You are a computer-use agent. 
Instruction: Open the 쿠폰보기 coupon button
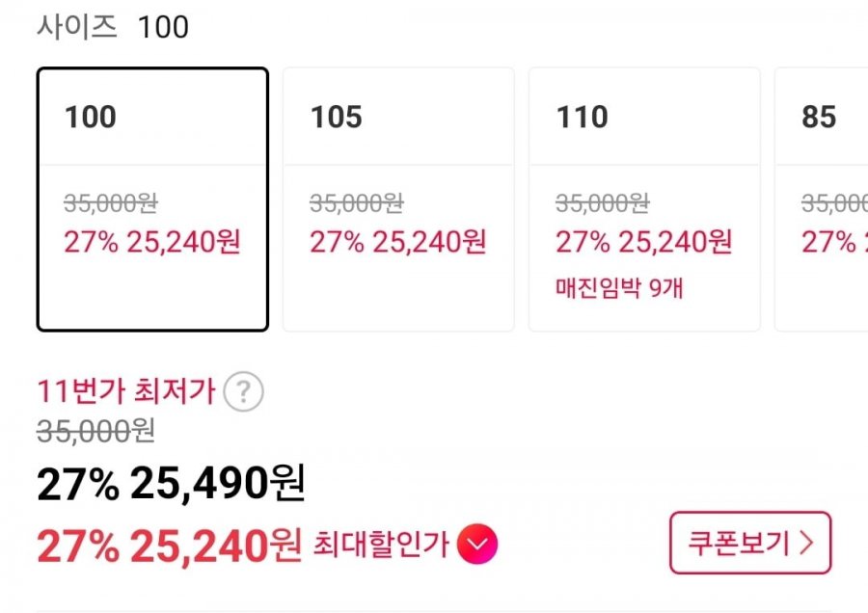[x=749, y=544]
